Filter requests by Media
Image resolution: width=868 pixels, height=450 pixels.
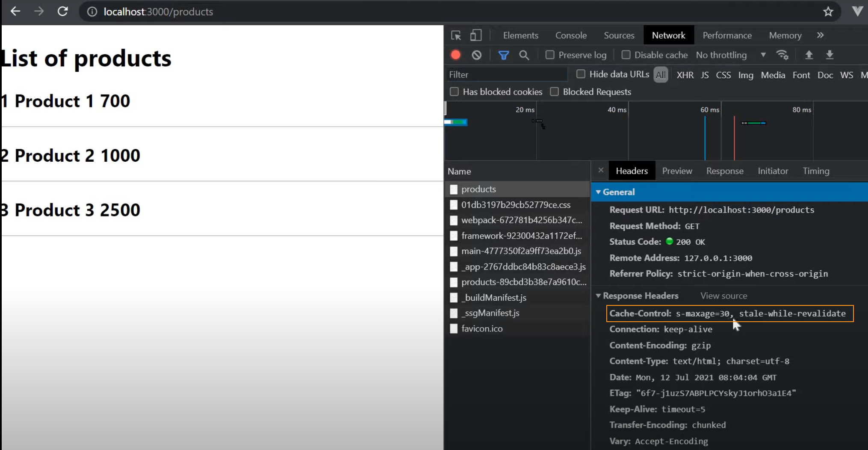pyautogui.click(x=773, y=75)
